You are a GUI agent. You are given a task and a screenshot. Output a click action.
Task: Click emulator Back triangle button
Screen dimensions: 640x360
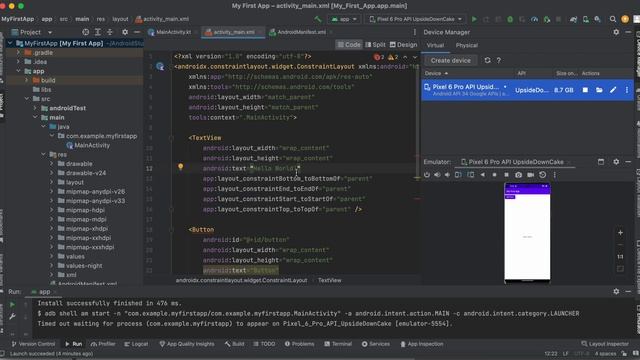(483, 175)
